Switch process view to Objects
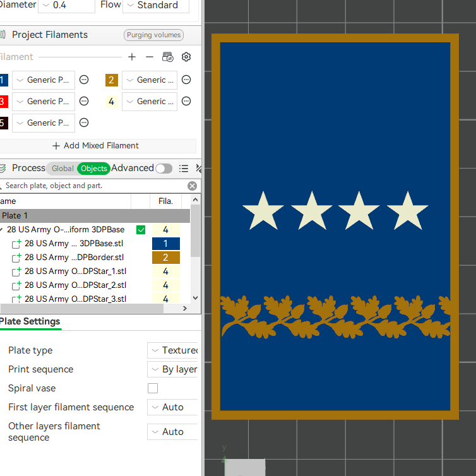The height and width of the screenshot is (476, 476). pos(94,169)
